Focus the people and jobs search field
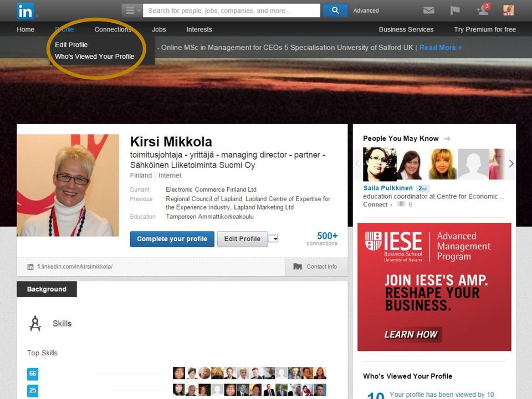This screenshot has width=532, height=399. [x=232, y=11]
